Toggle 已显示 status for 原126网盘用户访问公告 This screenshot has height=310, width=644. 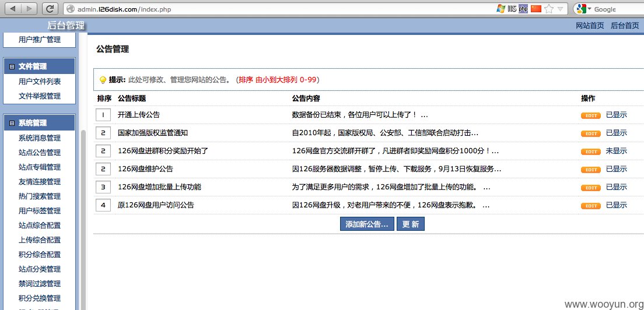tap(617, 205)
